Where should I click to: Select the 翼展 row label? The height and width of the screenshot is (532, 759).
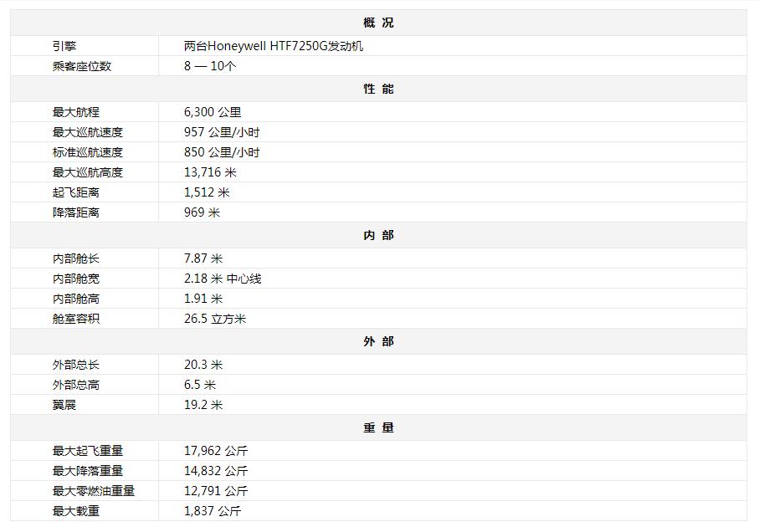[x=64, y=405]
